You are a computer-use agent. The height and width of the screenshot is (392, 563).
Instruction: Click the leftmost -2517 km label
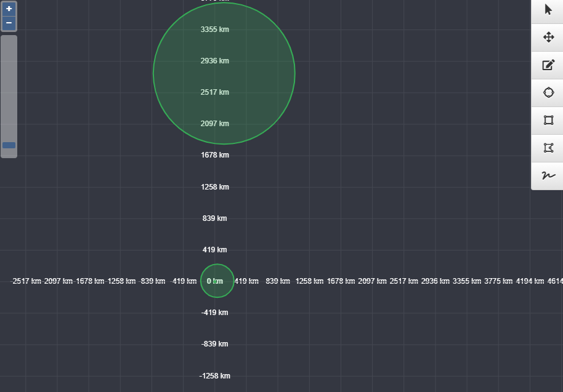[28, 281]
